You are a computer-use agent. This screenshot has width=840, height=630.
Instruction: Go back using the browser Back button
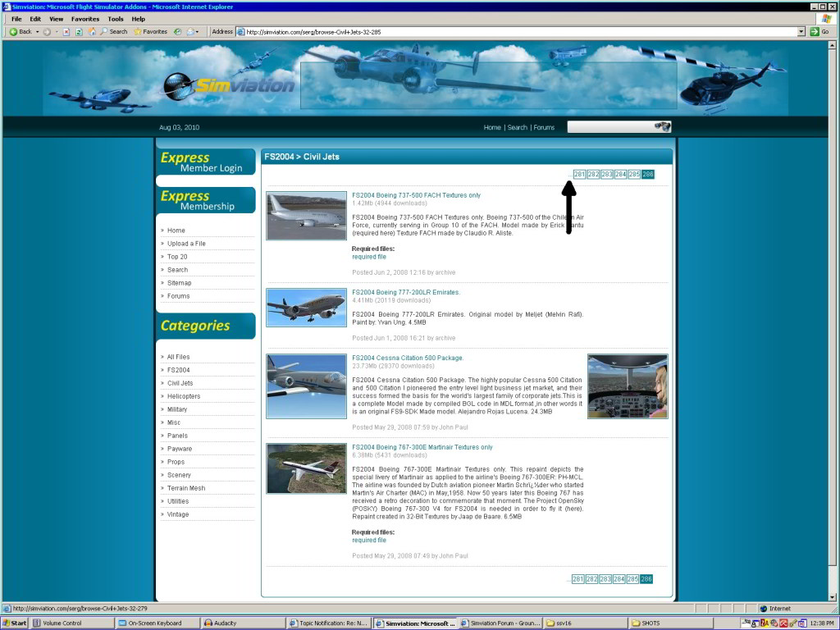21,32
